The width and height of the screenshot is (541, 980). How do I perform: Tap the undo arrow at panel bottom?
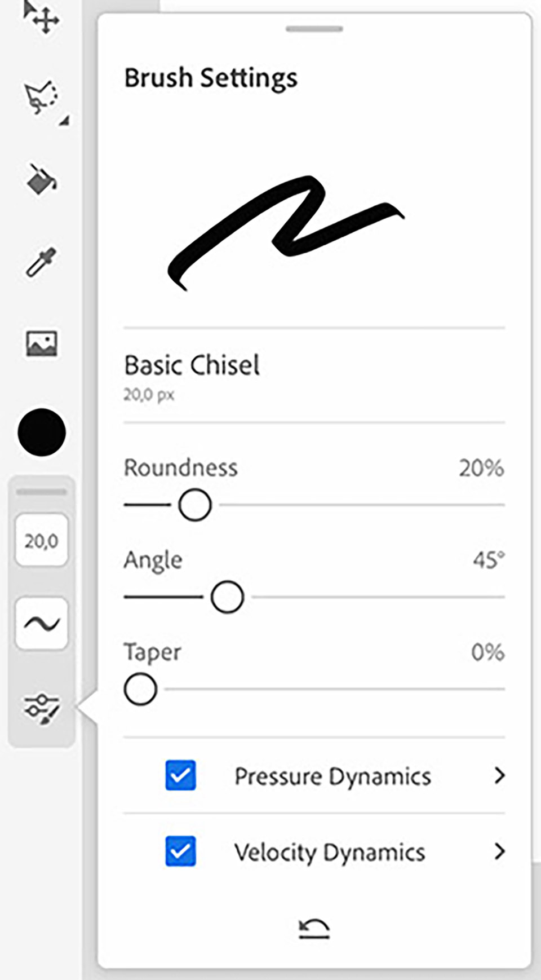click(x=313, y=929)
